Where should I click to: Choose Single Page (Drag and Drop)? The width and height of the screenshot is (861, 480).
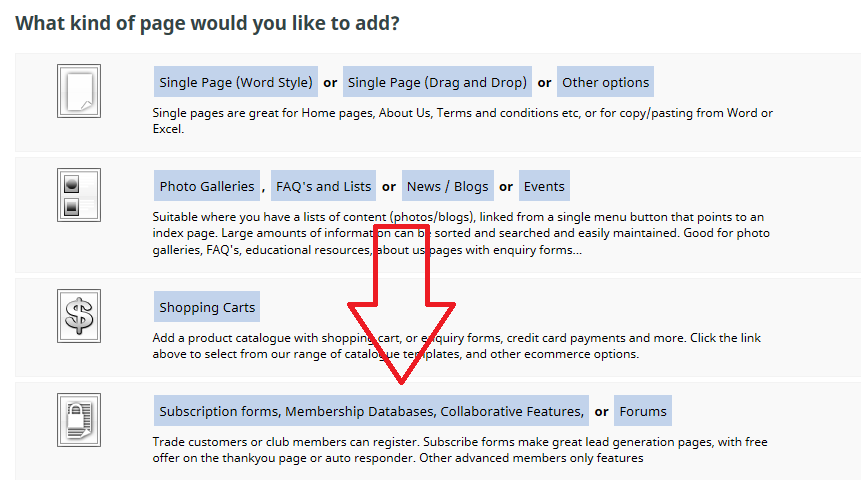[437, 82]
